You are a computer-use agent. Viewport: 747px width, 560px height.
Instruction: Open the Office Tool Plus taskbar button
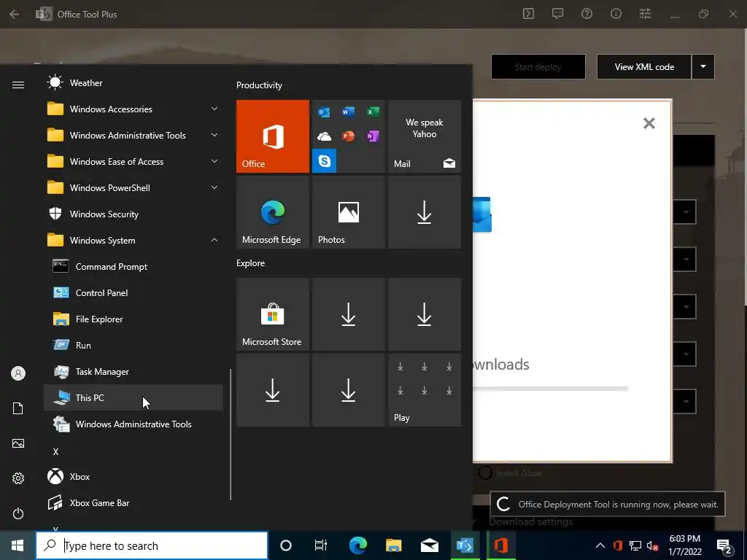pyautogui.click(x=465, y=545)
